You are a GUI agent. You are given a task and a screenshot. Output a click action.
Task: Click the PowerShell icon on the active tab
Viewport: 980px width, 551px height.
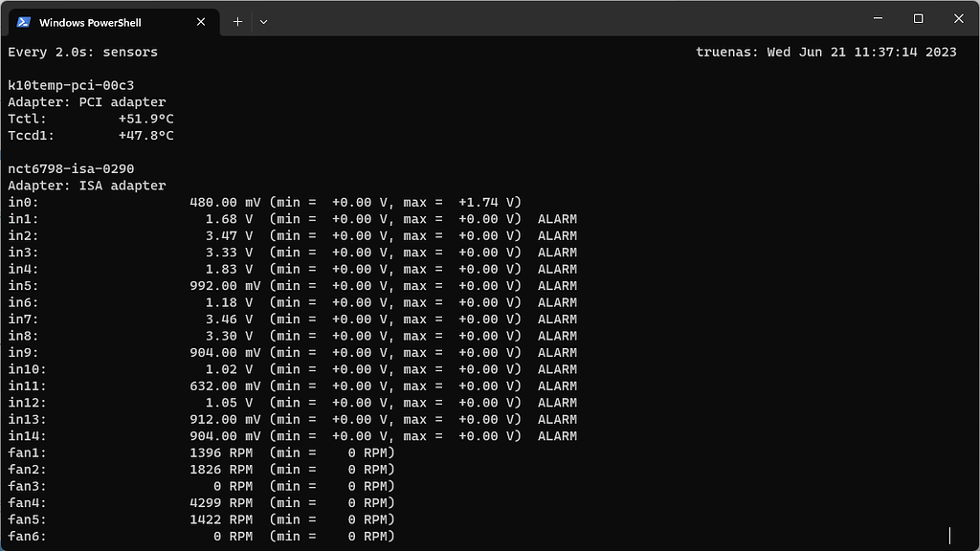pyautogui.click(x=22, y=21)
